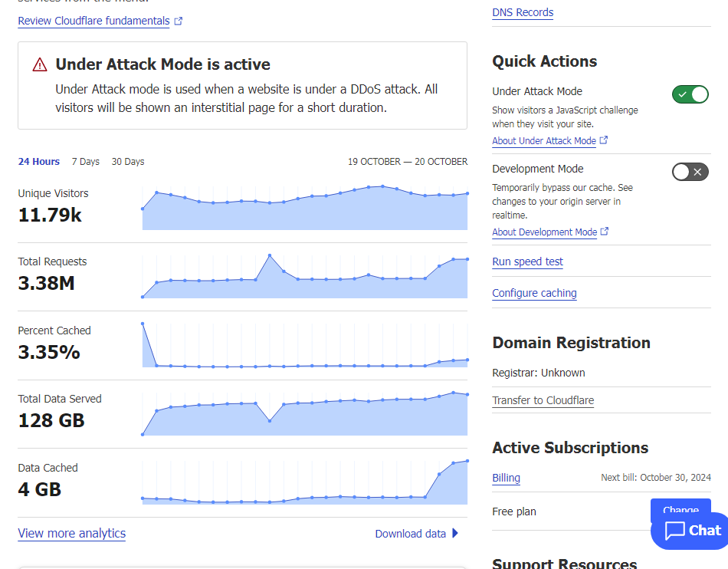Switch to the 30 Days range
This screenshot has width=728, height=569.
128,162
